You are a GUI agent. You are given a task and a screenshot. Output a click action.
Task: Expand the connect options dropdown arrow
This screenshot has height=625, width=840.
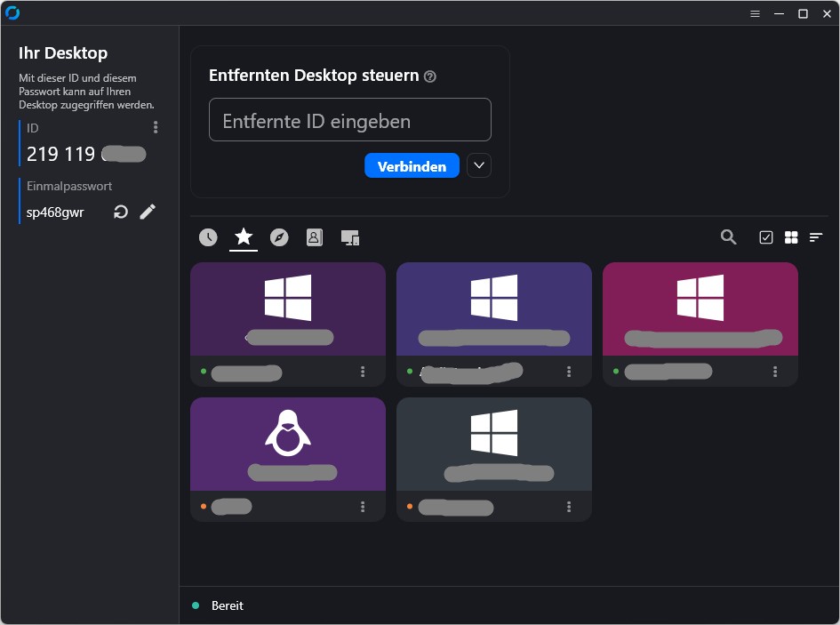point(479,165)
